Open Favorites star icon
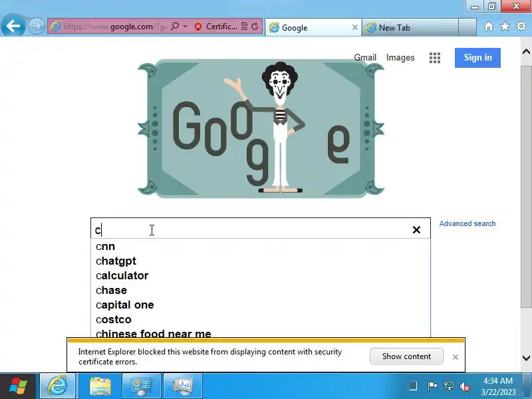 (x=505, y=26)
